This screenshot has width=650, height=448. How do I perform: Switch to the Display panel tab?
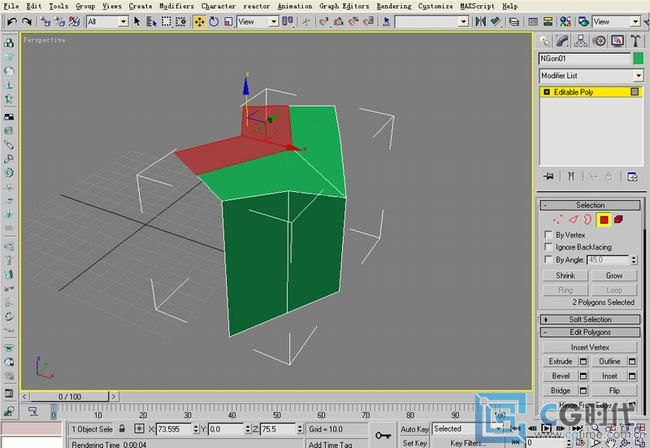coord(617,41)
